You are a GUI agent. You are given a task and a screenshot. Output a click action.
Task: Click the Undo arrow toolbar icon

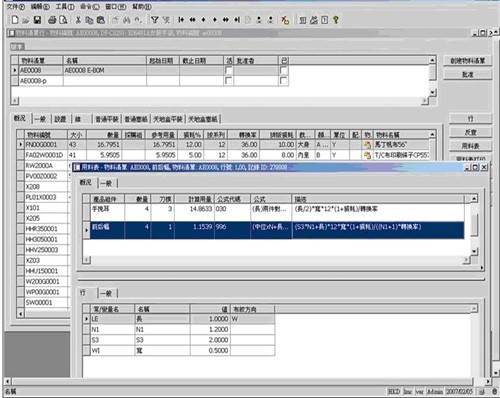tap(138, 20)
